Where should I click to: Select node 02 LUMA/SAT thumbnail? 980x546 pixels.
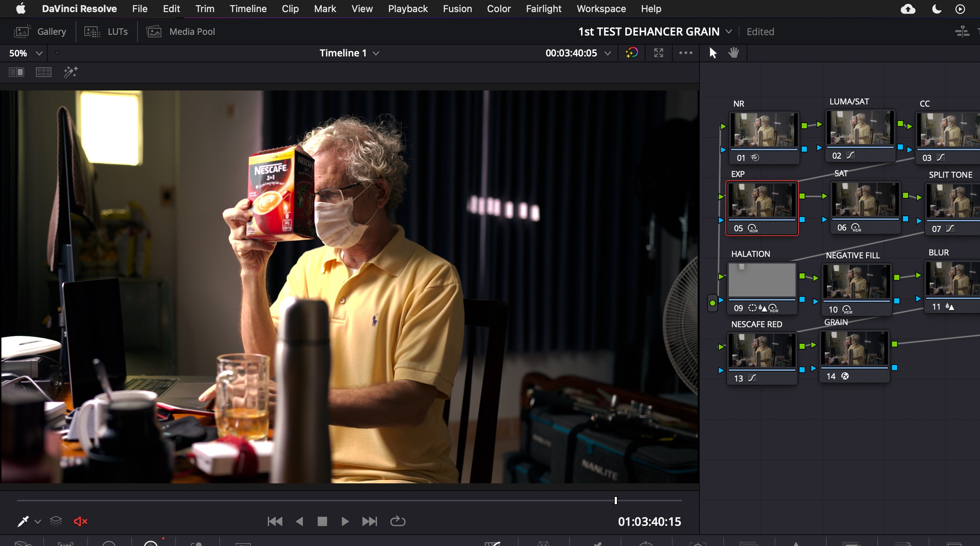(860, 128)
